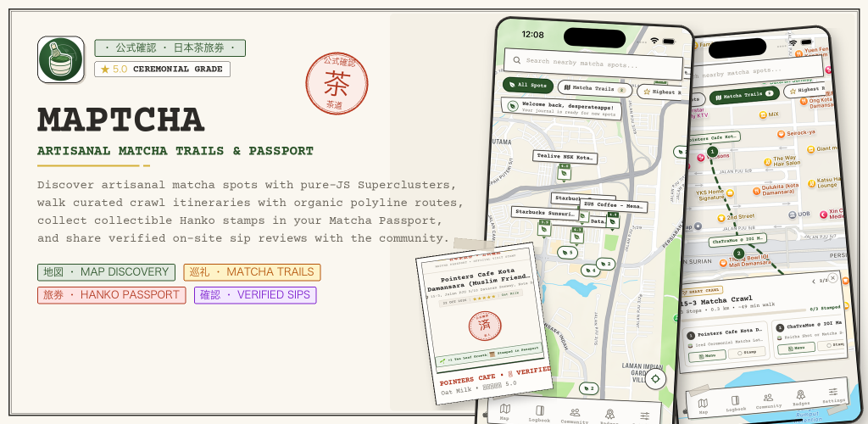Screen dimensions: 868x424
Task: Click 公式確認 日本茶旅券 green badge
Action: click(x=170, y=48)
